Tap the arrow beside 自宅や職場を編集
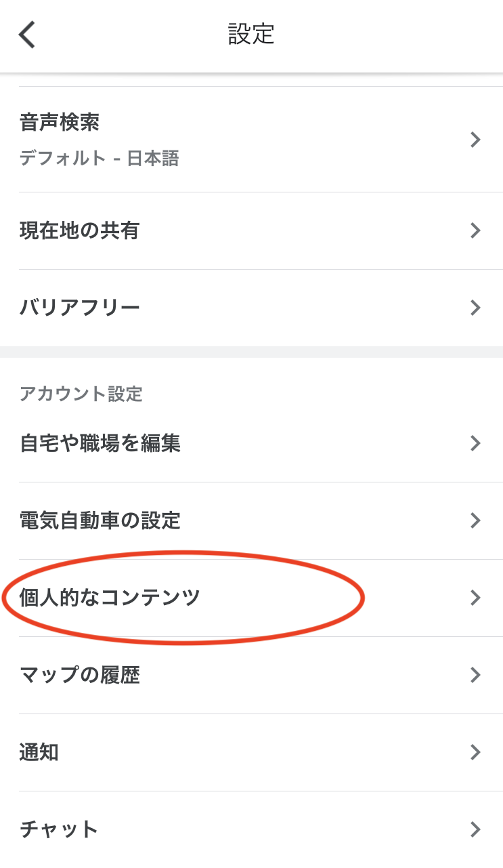 pyautogui.click(x=475, y=444)
